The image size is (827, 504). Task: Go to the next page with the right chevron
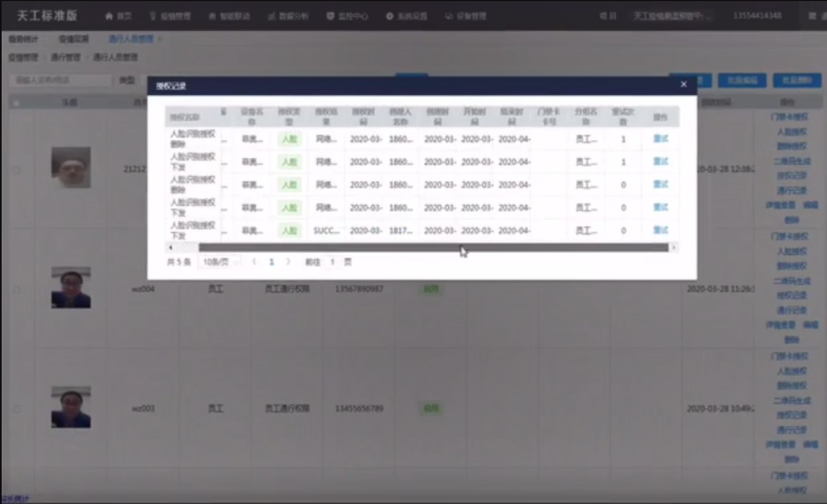coord(288,263)
